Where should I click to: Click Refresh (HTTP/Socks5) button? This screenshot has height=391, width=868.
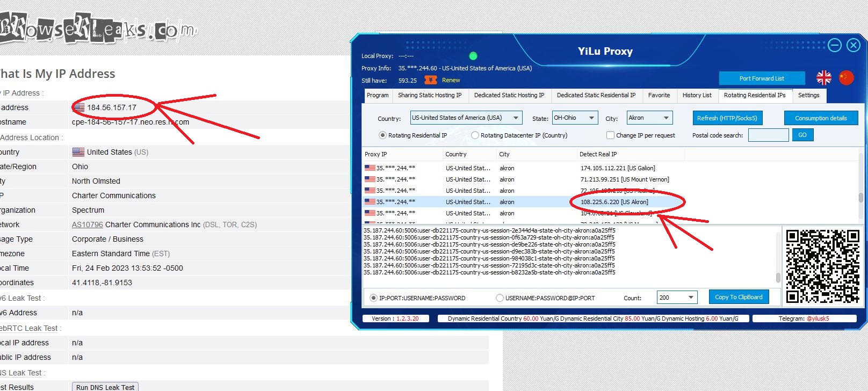727,118
